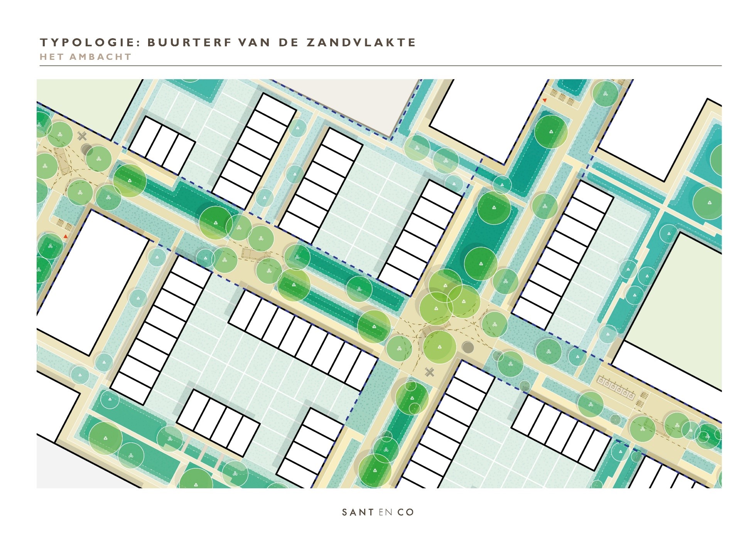
Task: Select the grey circle at the central crossing
Action: coord(468,347)
